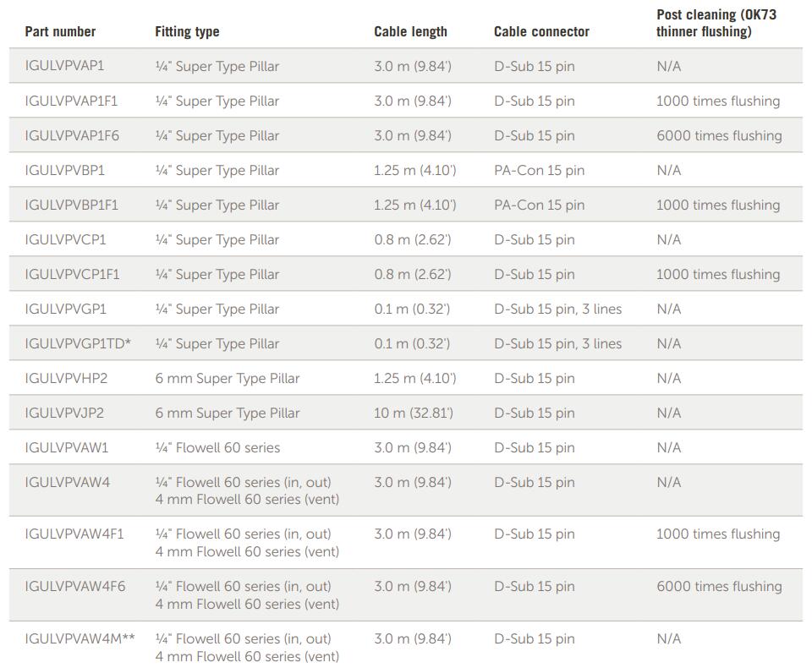Select part number IGULVPVGP1TD*
Viewport: 812px width, 668px height.
[x=78, y=343]
